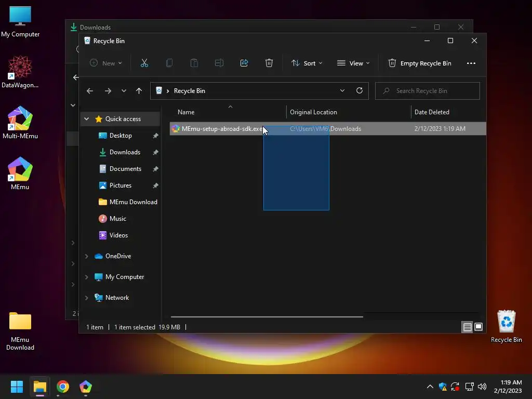
Task: Select Documents in the navigation pane
Action: (125, 169)
